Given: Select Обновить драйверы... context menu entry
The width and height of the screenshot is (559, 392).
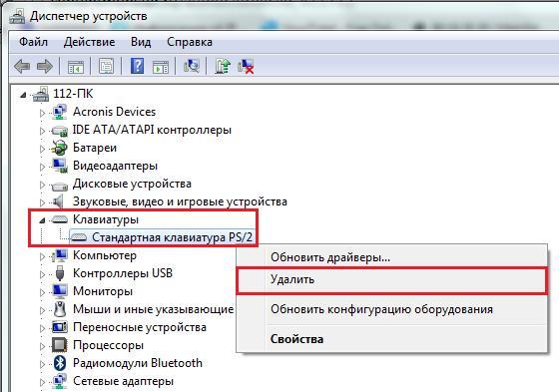Looking at the screenshot, I should tap(391, 257).
